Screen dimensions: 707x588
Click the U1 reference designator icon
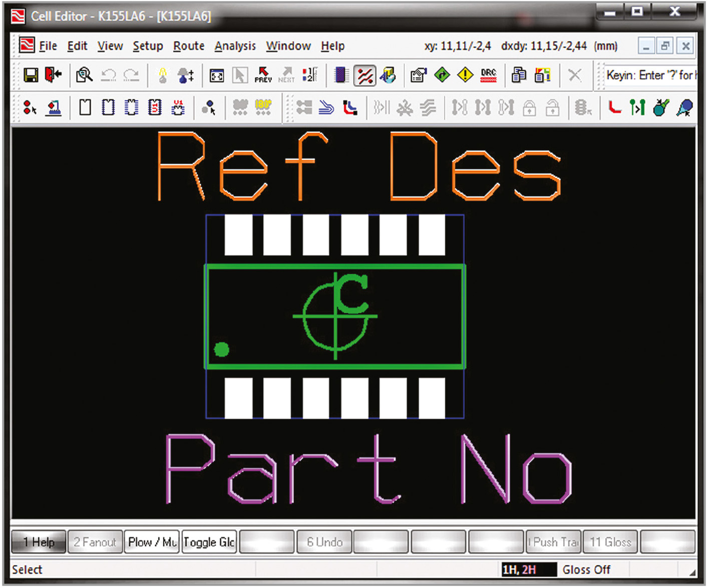coord(178,107)
